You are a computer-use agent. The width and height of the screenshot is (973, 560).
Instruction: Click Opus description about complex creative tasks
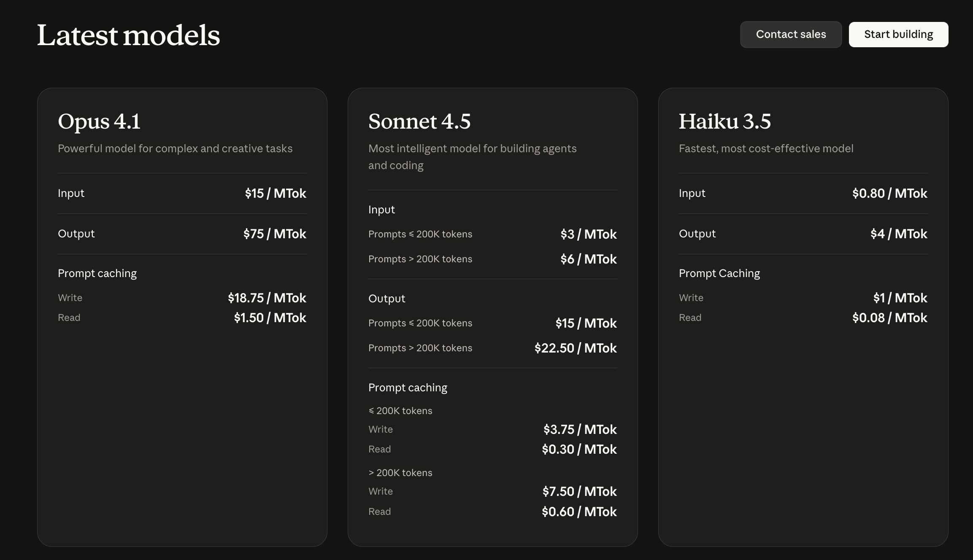175,148
